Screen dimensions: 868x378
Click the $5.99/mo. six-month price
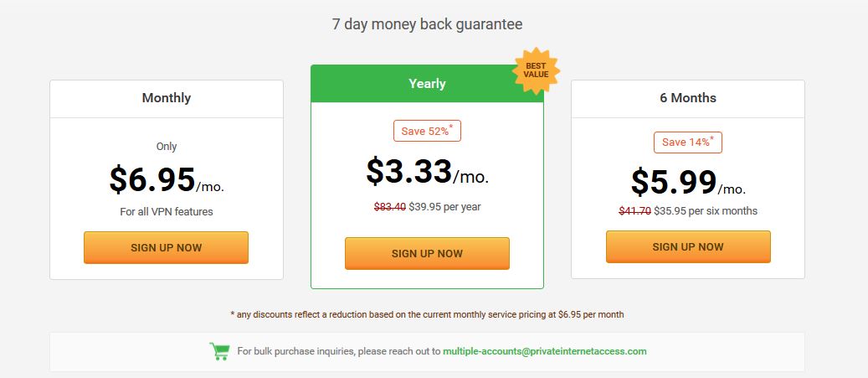(x=688, y=183)
